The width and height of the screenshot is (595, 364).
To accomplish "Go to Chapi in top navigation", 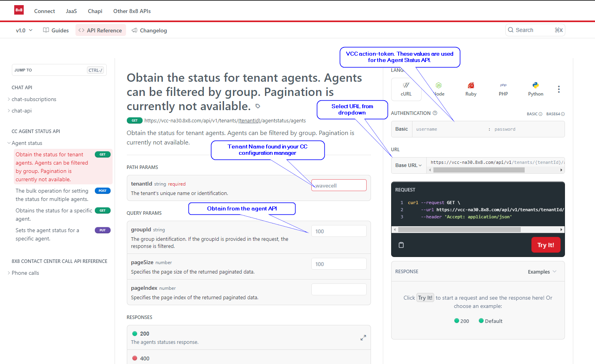I will pyautogui.click(x=95, y=11).
